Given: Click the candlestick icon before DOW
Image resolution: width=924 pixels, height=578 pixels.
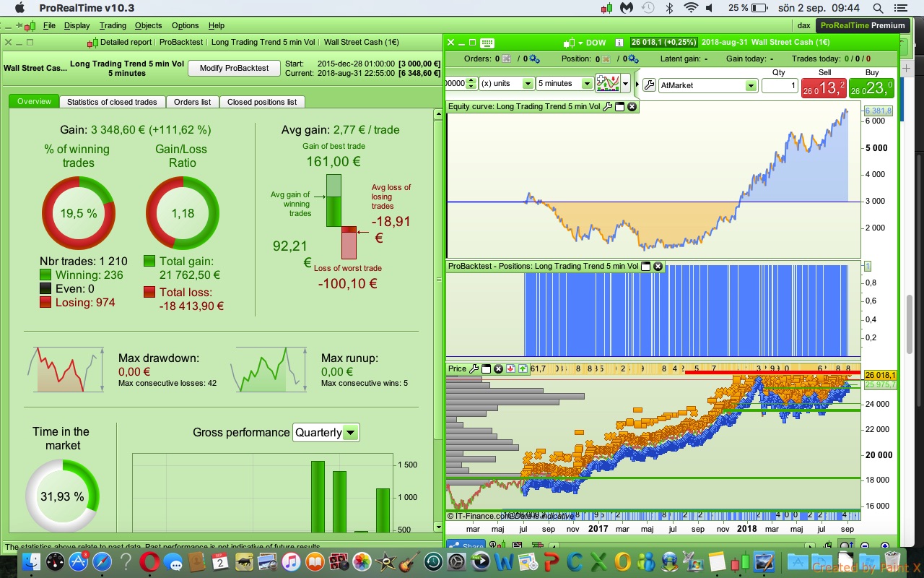Looking at the screenshot, I should pyautogui.click(x=570, y=43).
